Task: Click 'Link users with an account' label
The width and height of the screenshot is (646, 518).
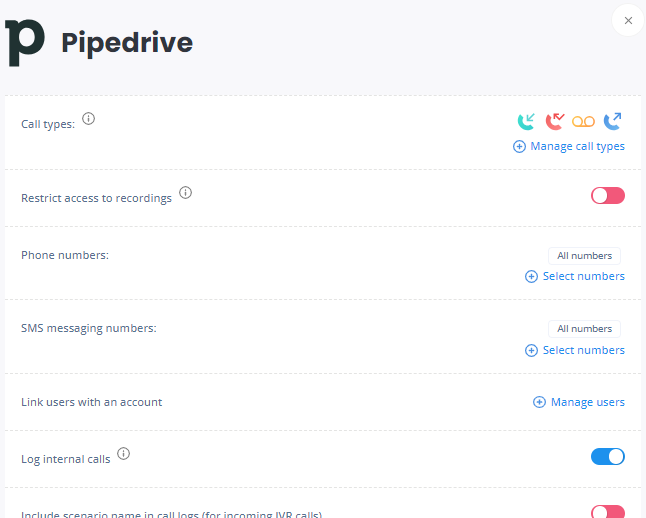Action: click(x=91, y=402)
